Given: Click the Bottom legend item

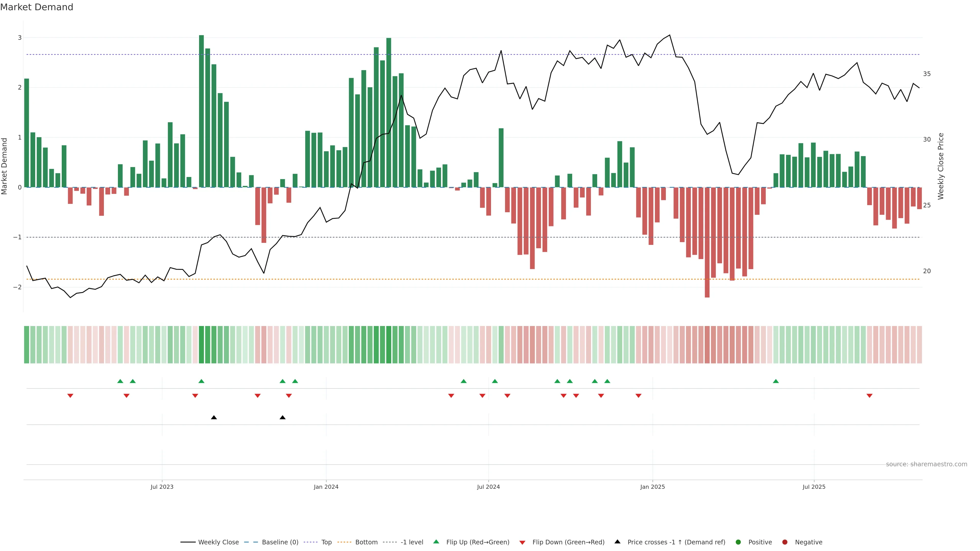Looking at the screenshot, I should click(366, 542).
